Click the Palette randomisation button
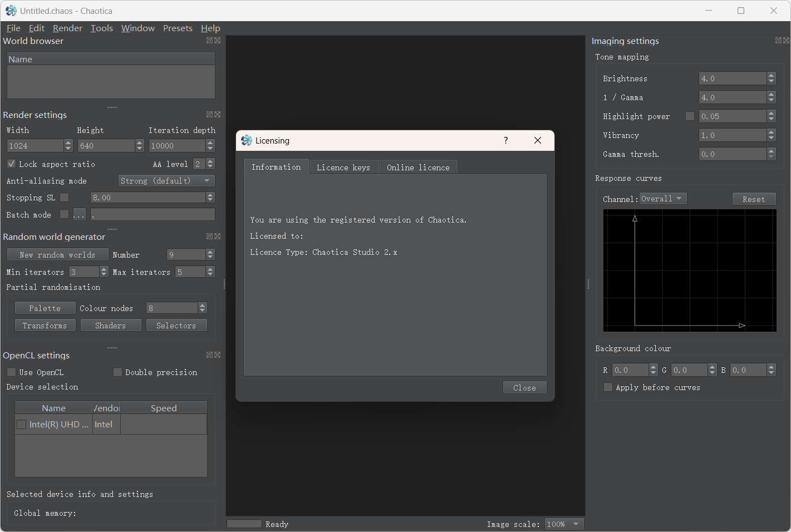The width and height of the screenshot is (791, 532). (45, 308)
